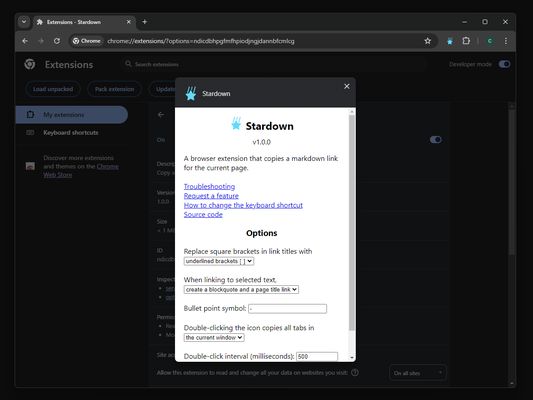Click the site access help question icon

[355, 372]
